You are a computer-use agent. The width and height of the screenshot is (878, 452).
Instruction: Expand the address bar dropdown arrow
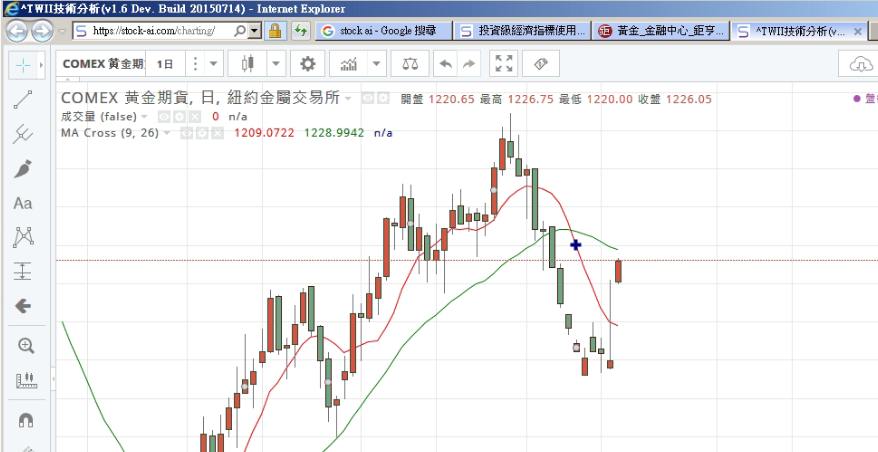pos(255,31)
